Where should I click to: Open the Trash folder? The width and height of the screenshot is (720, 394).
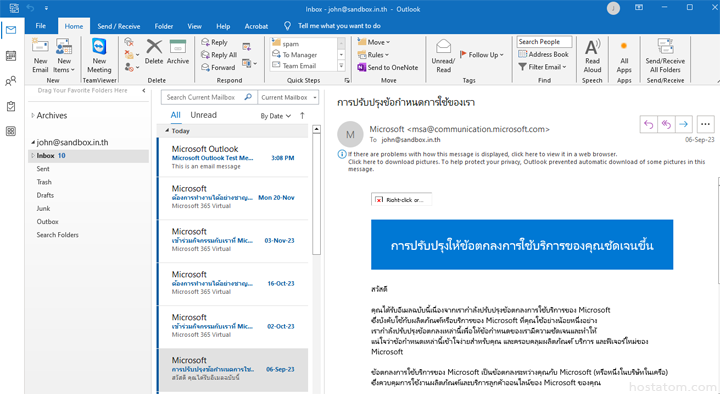click(44, 182)
